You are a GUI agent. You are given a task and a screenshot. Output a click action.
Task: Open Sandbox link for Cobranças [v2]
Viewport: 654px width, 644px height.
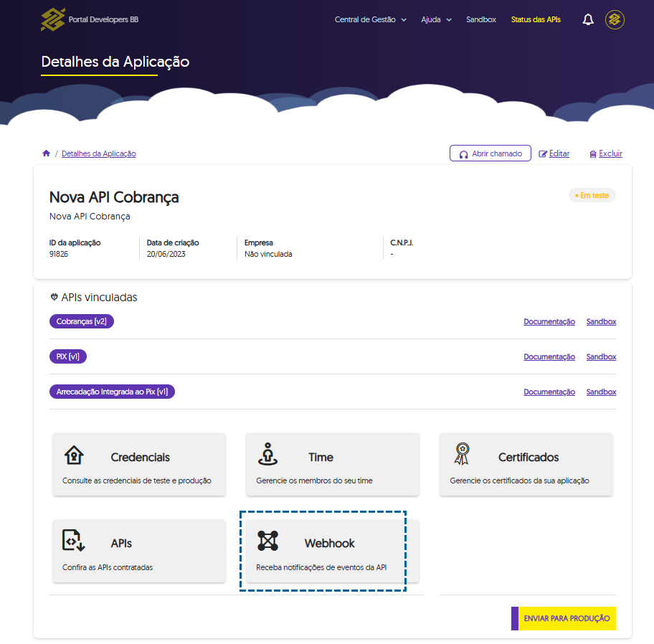601,321
